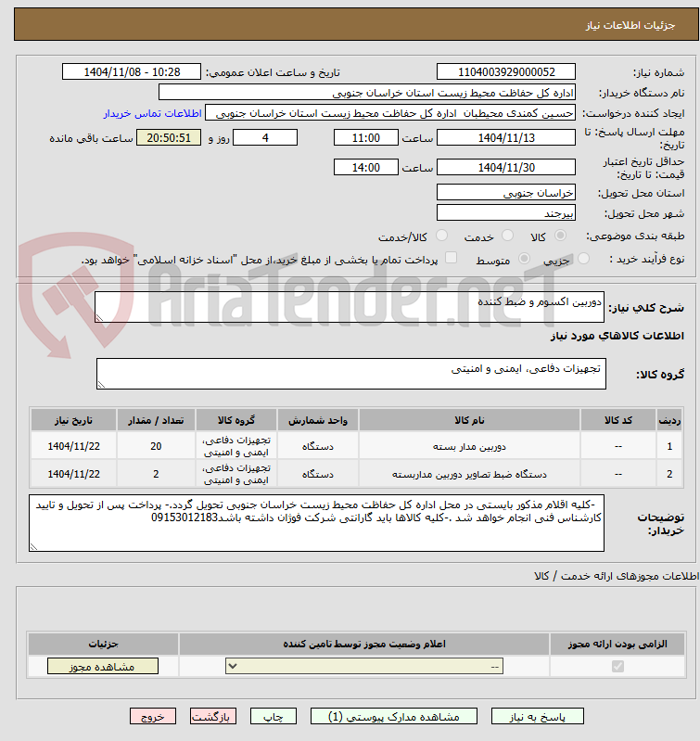The height and width of the screenshot is (741, 700).
Task: Click the need date in the recorder row
Action: click(73, 474)
